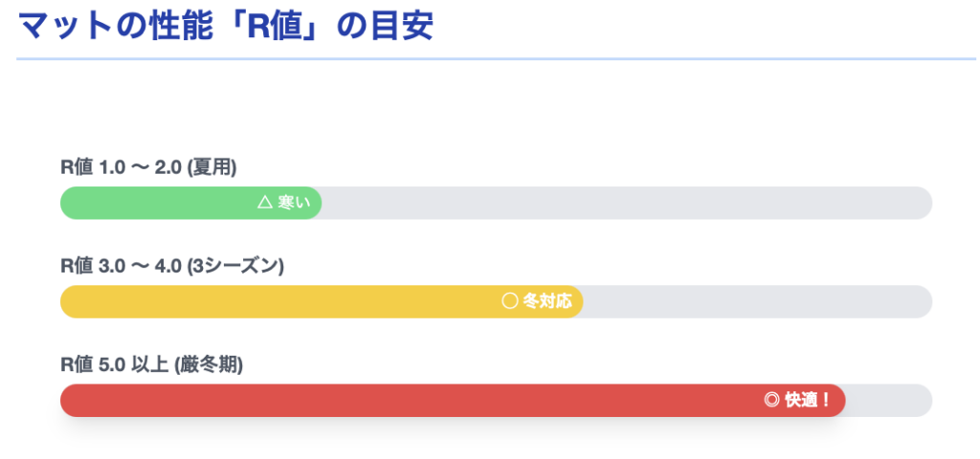980x459 pixels.
Task: Click the light blue divider line under the heading
Action: point(496,59)
